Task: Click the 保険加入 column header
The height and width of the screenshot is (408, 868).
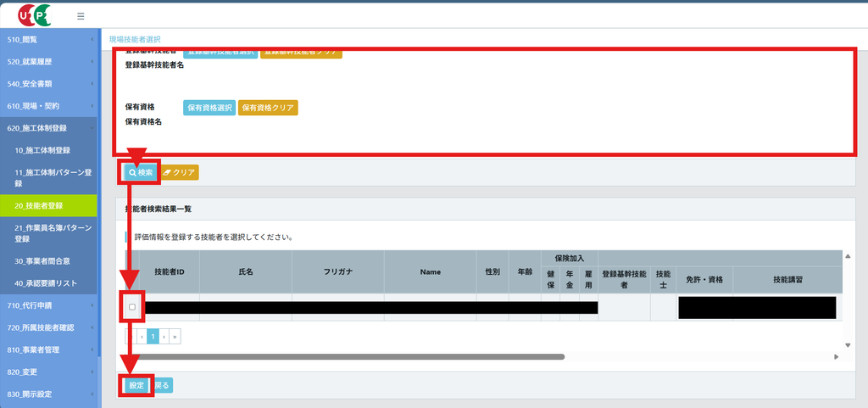Action: pyautogui.click(x=570, y=258)
